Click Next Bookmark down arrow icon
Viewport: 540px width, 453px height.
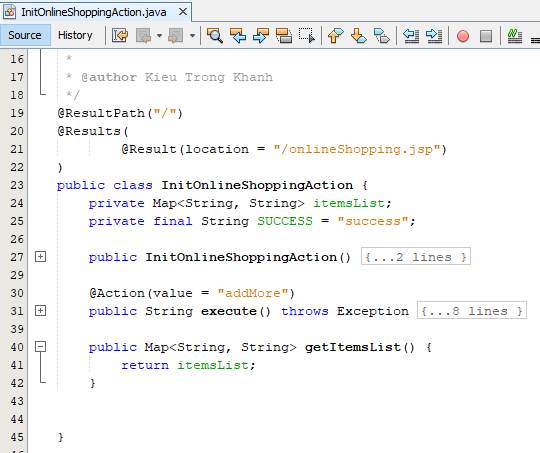pyautogui.click(x=359, y=35)
